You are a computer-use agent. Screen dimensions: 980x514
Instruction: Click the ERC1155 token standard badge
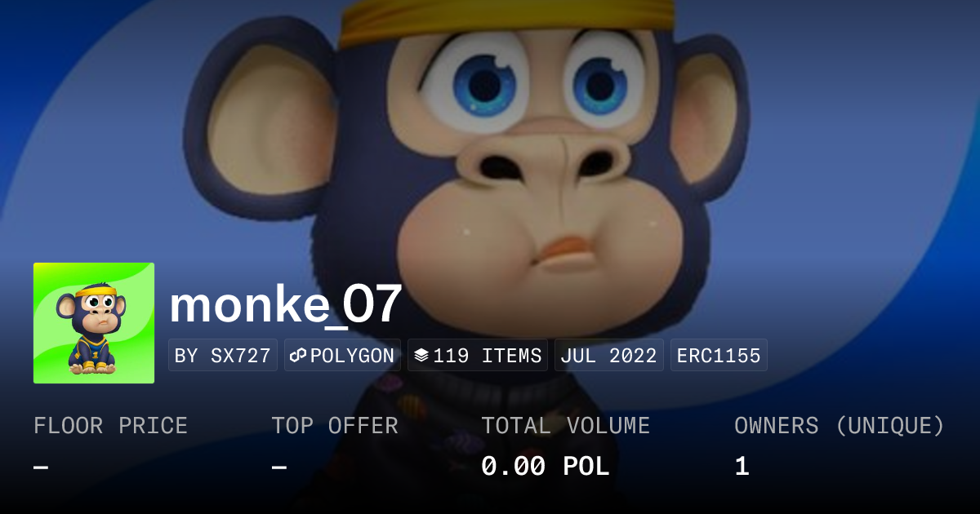pyautogui.click(x=719, y=356)
